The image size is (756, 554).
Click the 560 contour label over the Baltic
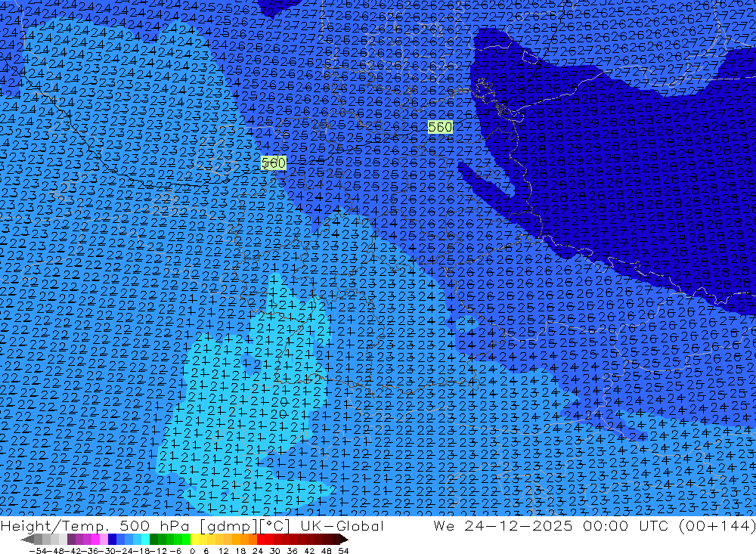click(x=440, y=127)
